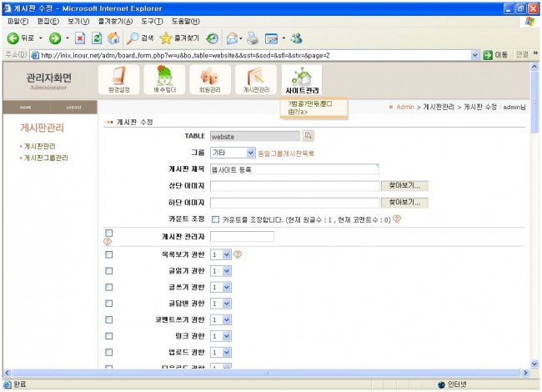Open the 게시판그룹관리 sidebar link
This screenshot has height=392, width=542.
click(46, 157)
